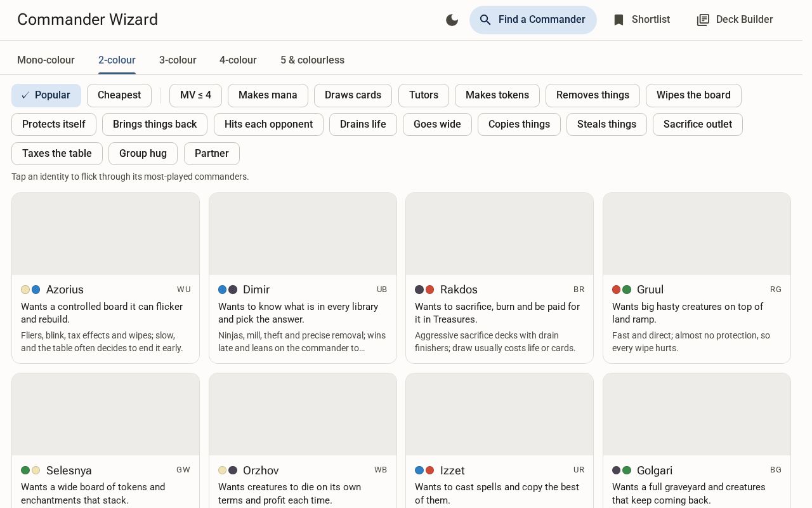Turn on the Draws cards filter
Screen dimensions: 812x508
[353, 95]
